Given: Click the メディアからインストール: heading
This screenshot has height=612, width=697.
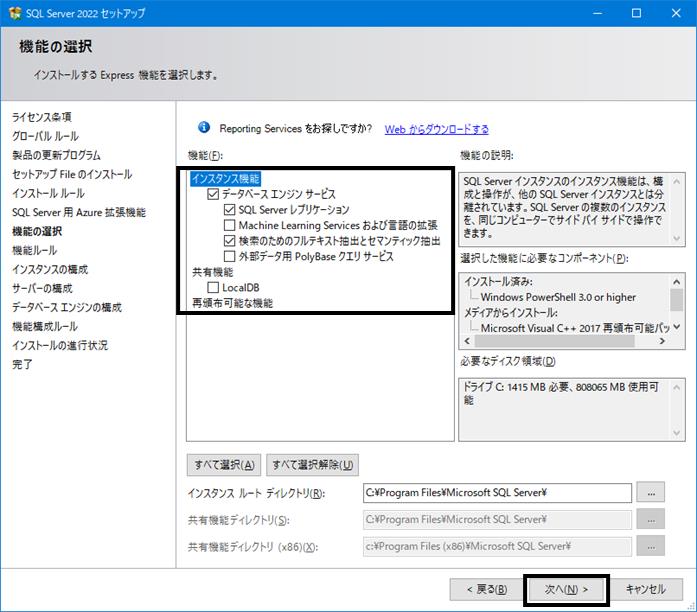Looking at the screenshot, I should pos(511,312).
